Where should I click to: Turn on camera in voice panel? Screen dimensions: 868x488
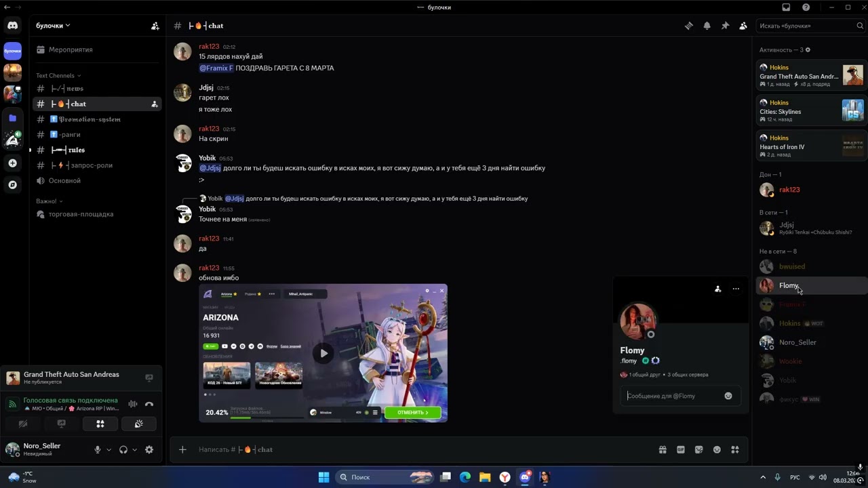[x=23, y=424]
